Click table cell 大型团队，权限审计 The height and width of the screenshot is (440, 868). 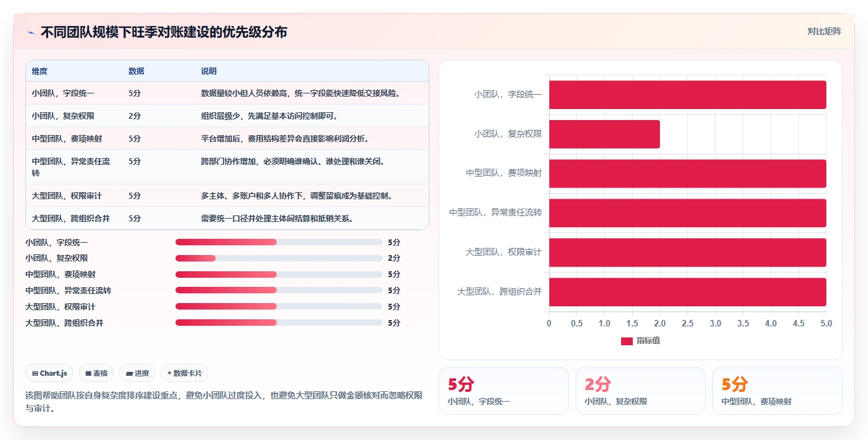coord(67,196)
